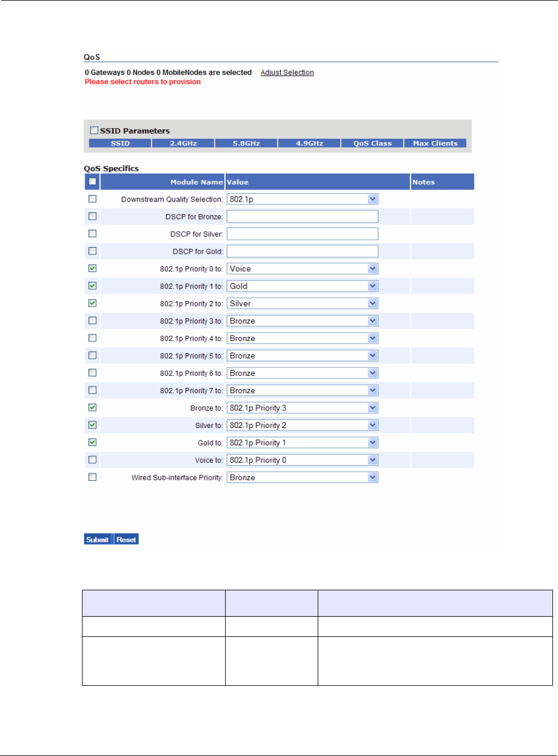Viewport: 558px width, 756px height.
Task: Click the Submit button
Action: pos(98,539)
